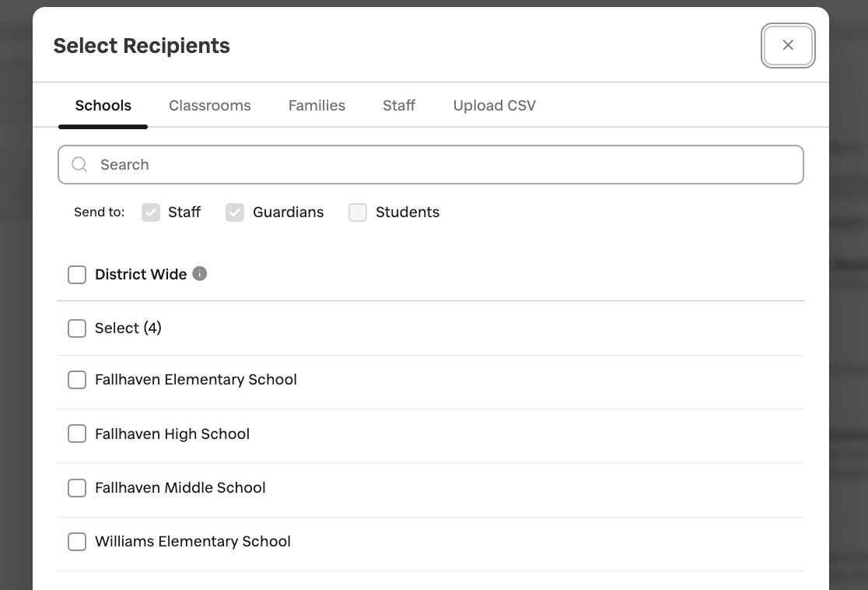Enable the Students send-to checkbox
The image size is (868, 590).
[x=358, y=212]
